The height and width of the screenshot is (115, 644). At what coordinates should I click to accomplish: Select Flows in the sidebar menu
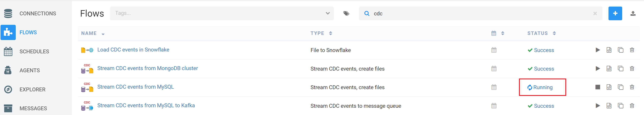28,32
